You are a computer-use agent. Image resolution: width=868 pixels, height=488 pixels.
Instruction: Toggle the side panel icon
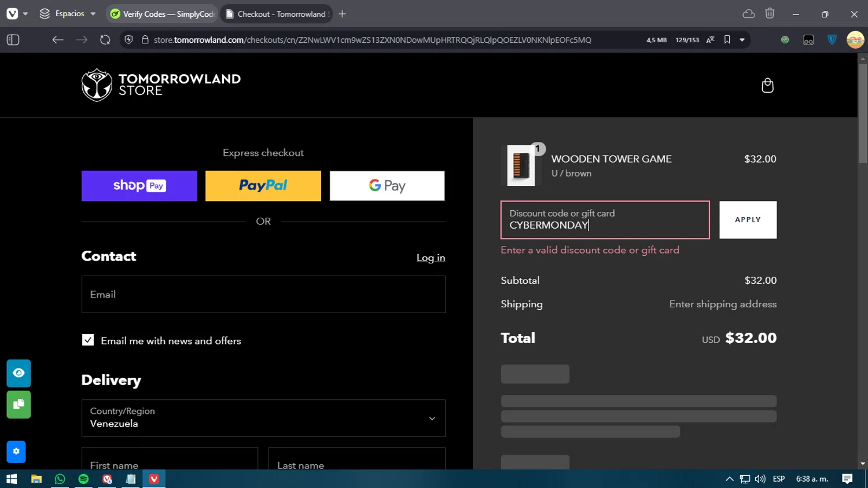tap(13, 40)
